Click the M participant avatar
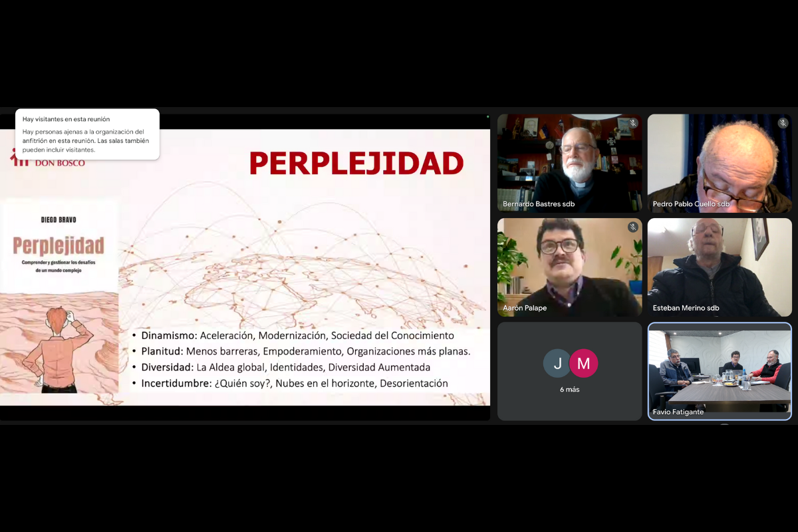The height and width of the screenshot is (532, 798). pos(584,363)
